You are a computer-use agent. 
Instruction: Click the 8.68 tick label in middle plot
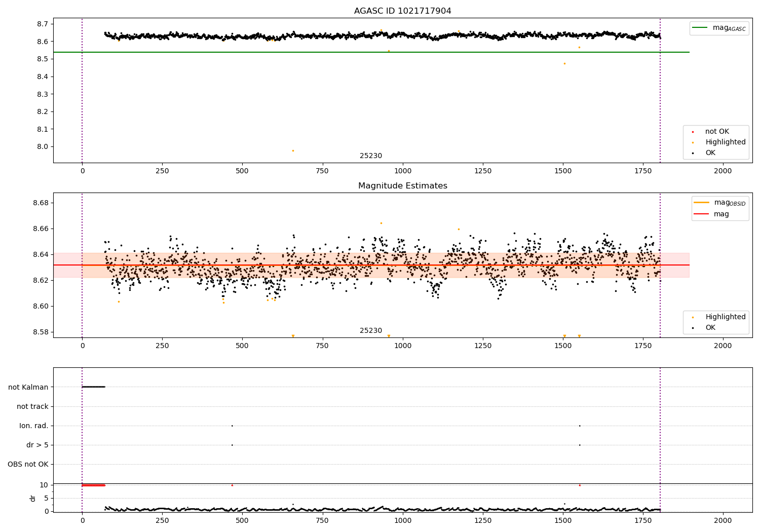tap(40, 203)
